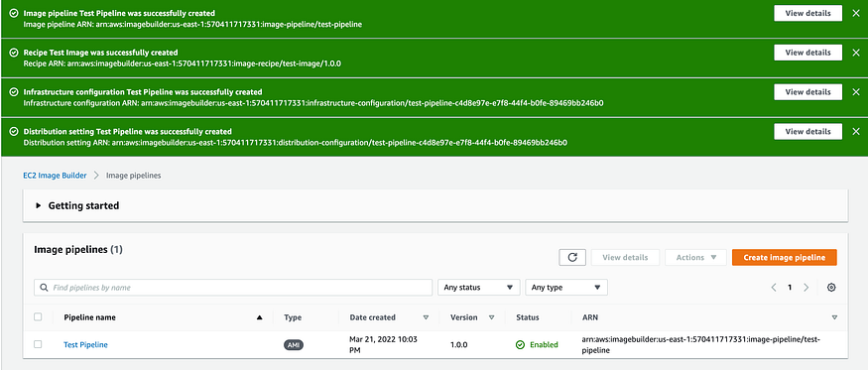Image resolution: width=868 pixels, height=370 pixels.
Task: Click the search magnifier icon
Action: 45,288
